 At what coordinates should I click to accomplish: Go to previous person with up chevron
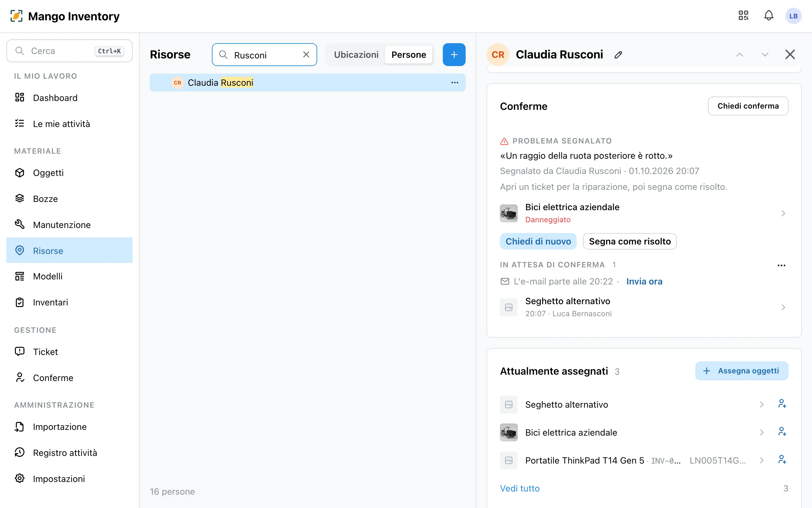[740, 54]
